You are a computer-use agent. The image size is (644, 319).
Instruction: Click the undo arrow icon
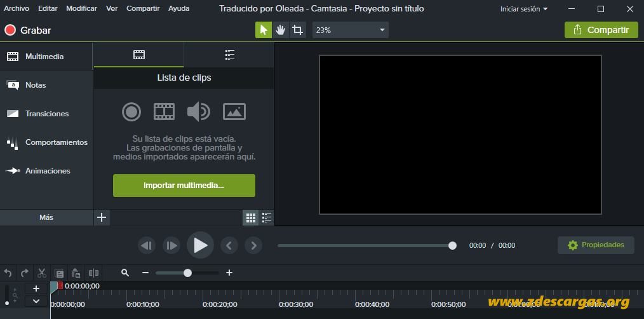(x=8, y=273)
